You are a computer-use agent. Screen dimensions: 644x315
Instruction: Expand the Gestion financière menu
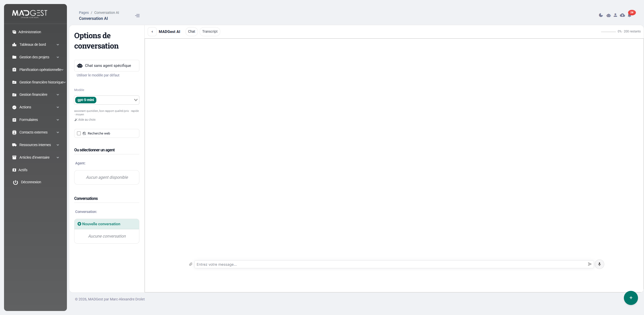(35, 95)
